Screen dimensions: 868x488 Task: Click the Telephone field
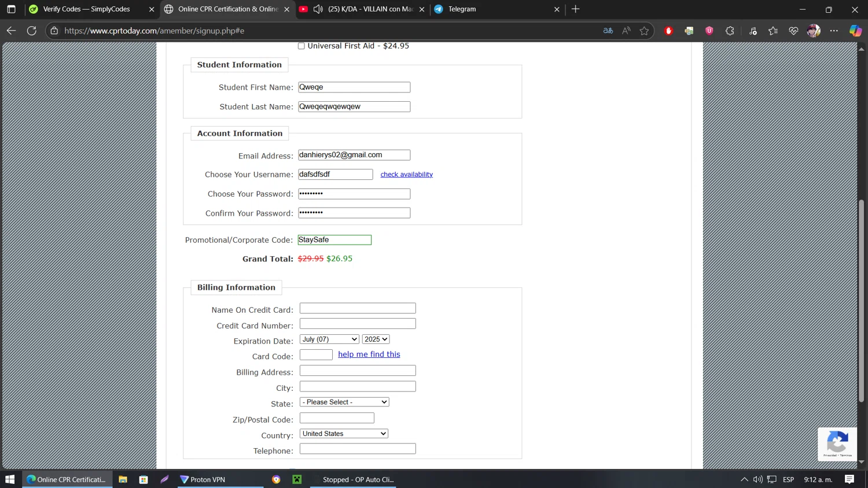pos(358,449)
